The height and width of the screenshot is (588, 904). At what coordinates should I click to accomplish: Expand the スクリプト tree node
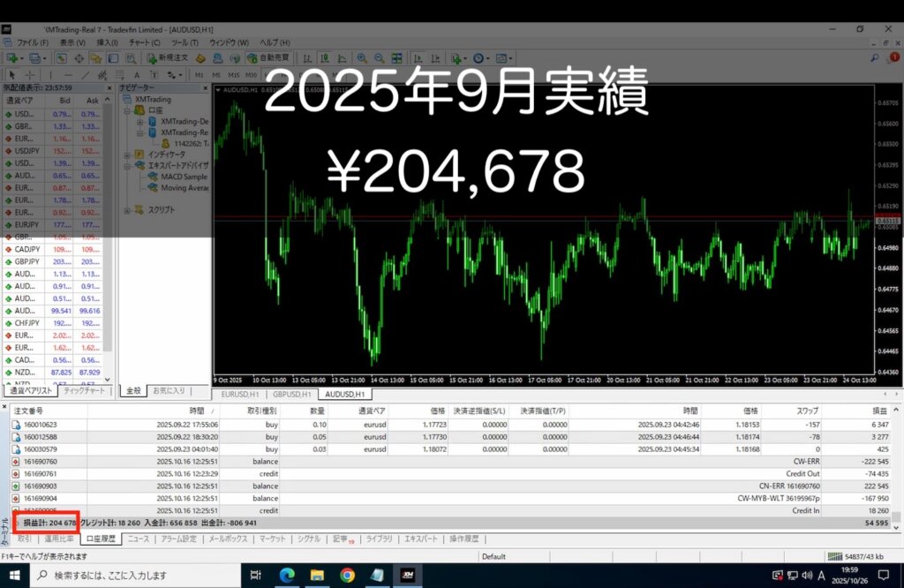[127, 209]
